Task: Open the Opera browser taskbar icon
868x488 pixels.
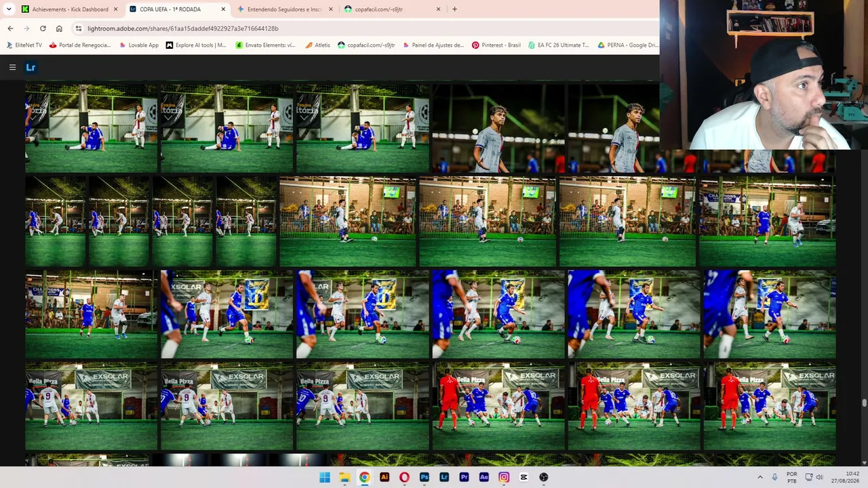Action: [404, 477]
